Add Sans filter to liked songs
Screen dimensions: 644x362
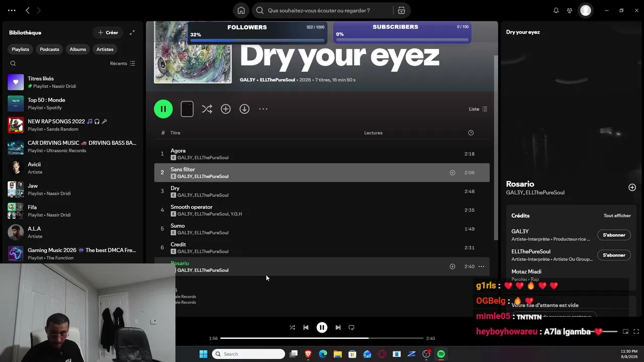[452, 172]
